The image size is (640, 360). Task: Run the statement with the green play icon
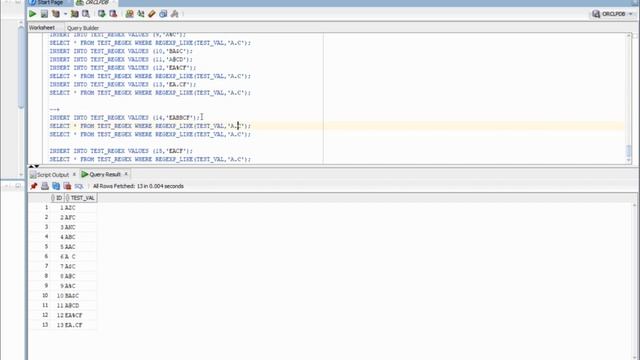click(x=33, y=14)
